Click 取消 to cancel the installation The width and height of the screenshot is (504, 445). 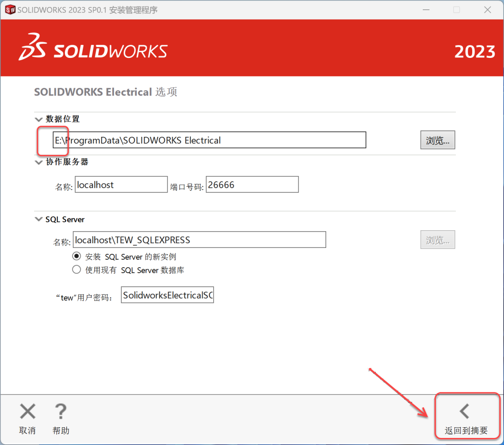point(27,419)
